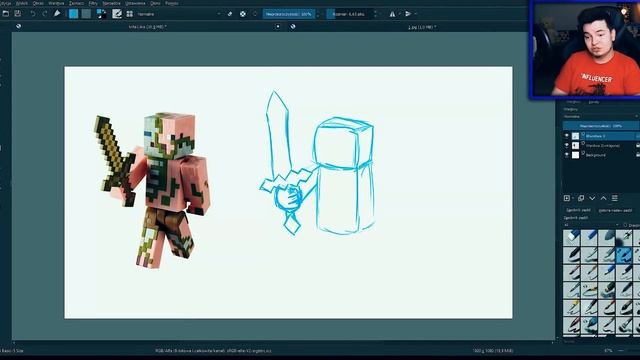Choose the black ink pen brush preset
Viewport: 640px width, 360px height.
(x=572, y=255)
